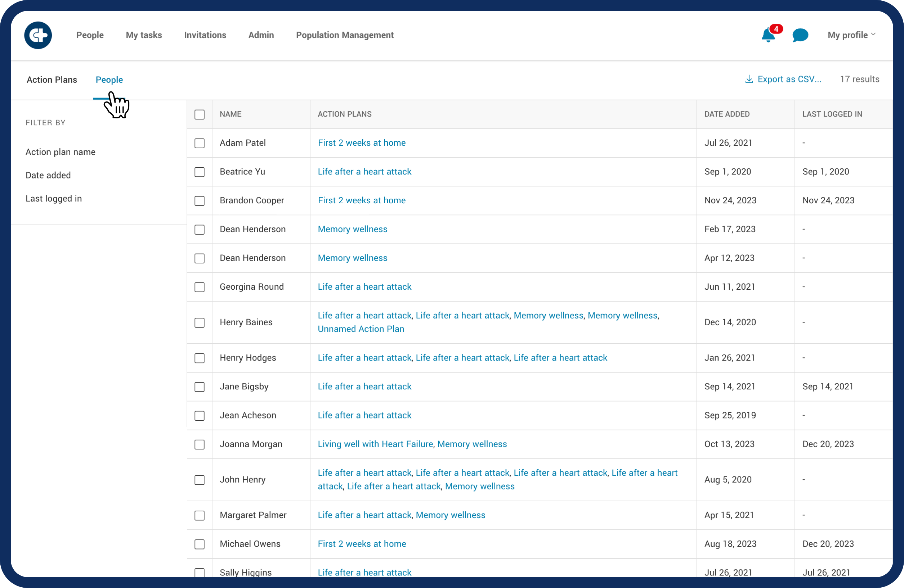Toggle checkbox beside Henry Baines
Image resolution: width=904 pixels, height=588 pixels.
pos(200,322)
